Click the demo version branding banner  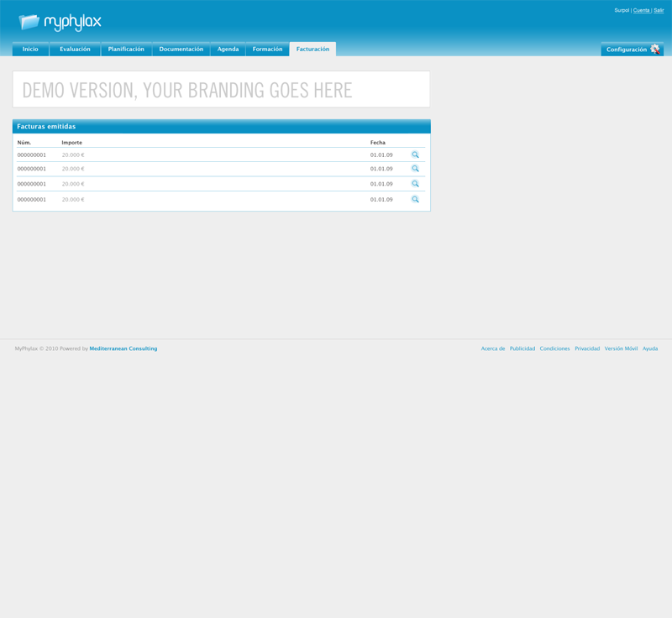221,90
